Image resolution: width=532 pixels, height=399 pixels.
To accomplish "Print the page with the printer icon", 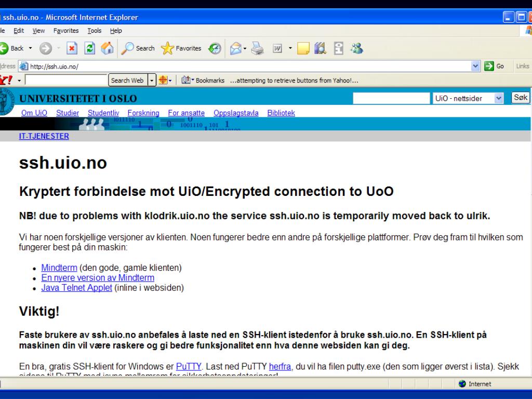I will pyautogui.click(x=258, y=49).
